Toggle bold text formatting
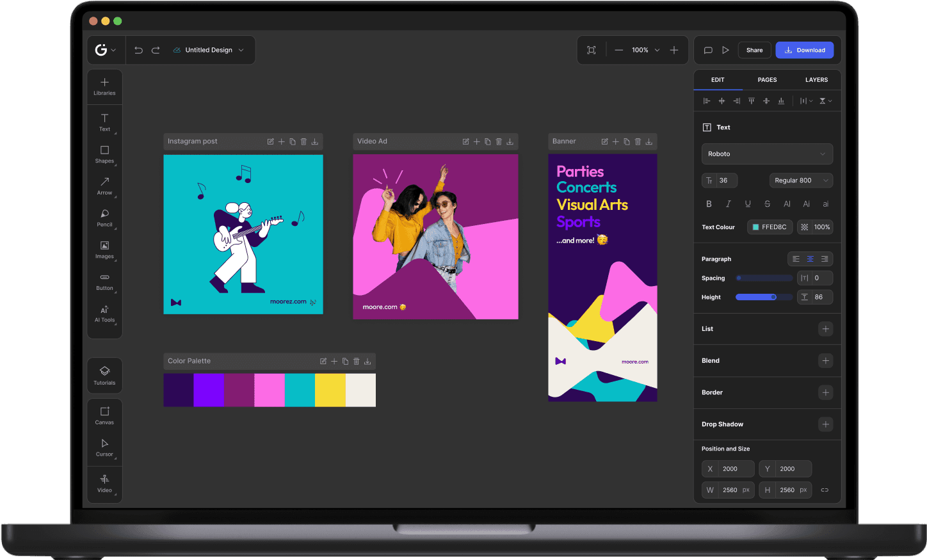 point(709,204)
